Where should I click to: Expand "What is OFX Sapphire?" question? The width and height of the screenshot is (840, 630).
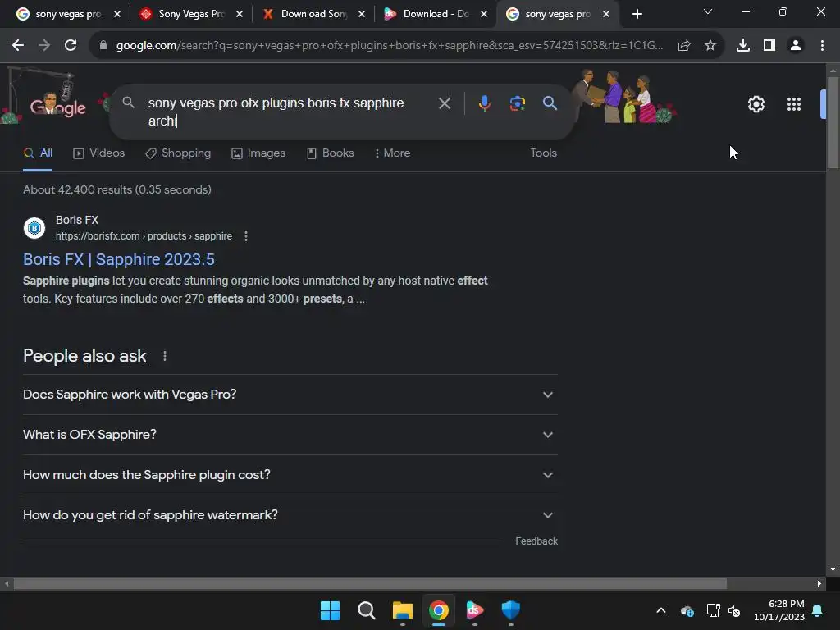pos(290,435)
